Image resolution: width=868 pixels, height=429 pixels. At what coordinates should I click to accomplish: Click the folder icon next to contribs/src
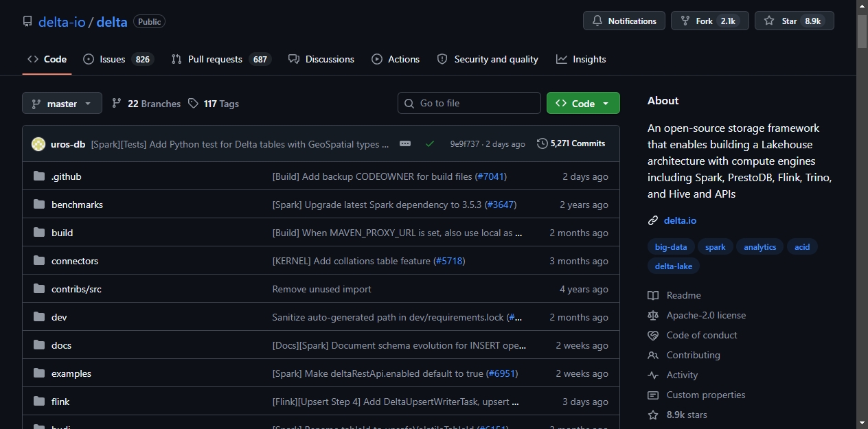tap(39, 289)
